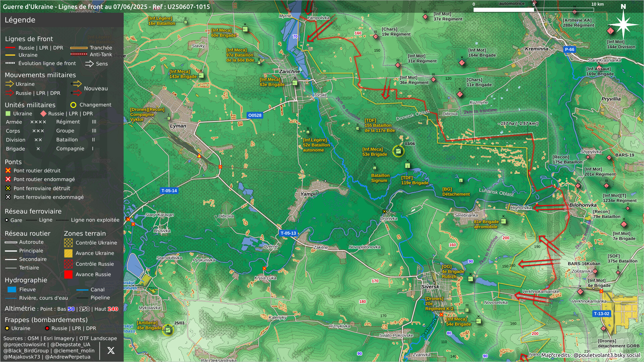The width and height of the screenshot is (644, 362).
Task: Click the circled 53e Brigade unit marker
Action: tap(398, 151)
